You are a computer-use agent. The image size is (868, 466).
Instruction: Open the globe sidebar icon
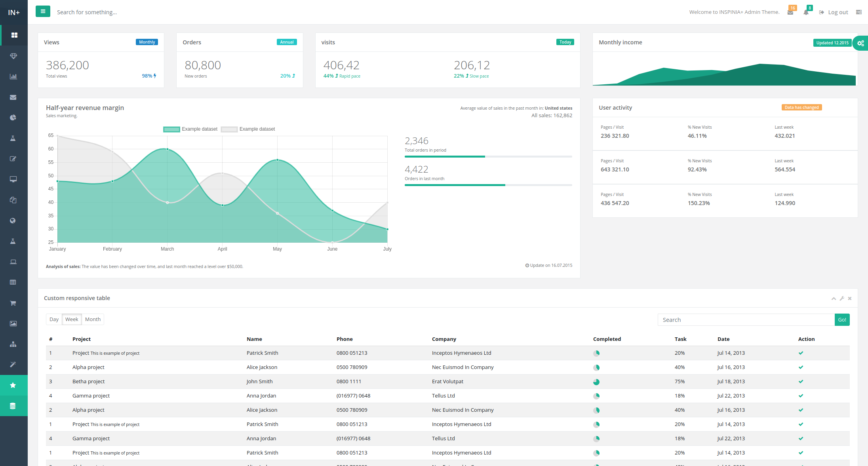click(13, 221)
